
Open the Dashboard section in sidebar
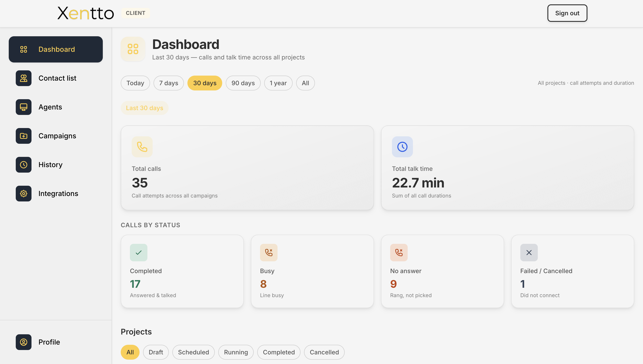[56, 49]
